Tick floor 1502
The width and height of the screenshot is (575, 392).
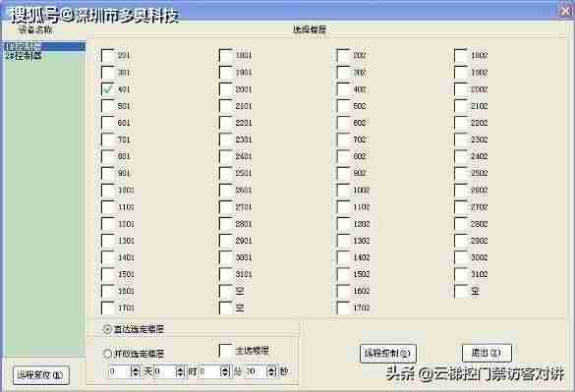pyautogui.click(x=343, y=274)
